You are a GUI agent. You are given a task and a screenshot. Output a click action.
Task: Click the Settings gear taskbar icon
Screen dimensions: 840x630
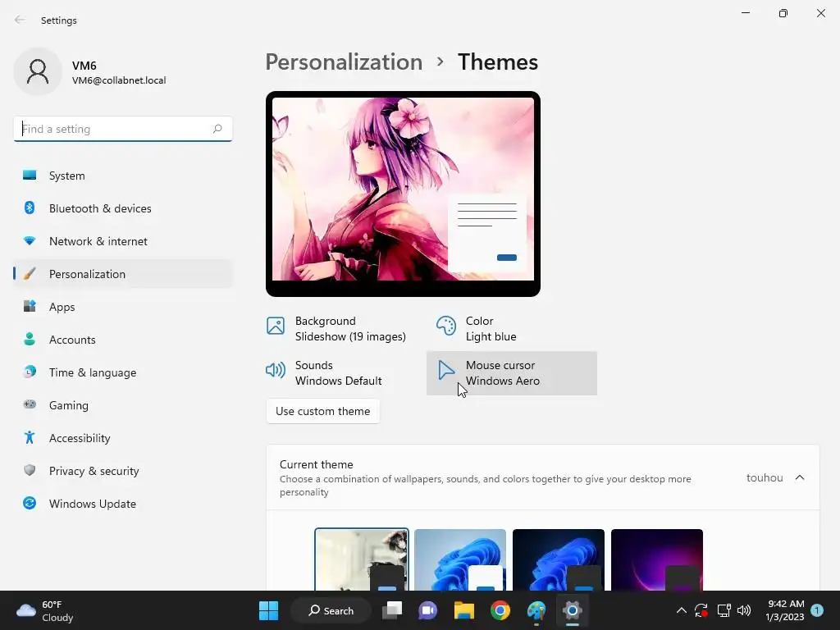pos(572,610)
